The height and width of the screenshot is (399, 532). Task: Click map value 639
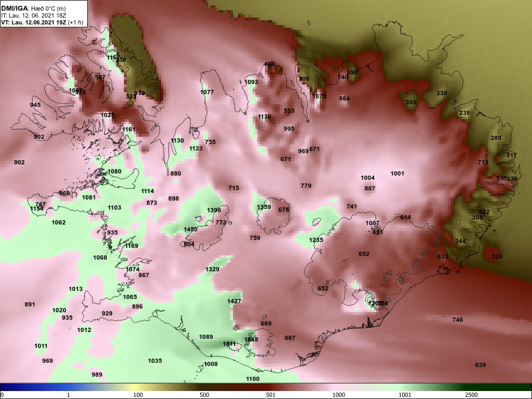(480, 365)
